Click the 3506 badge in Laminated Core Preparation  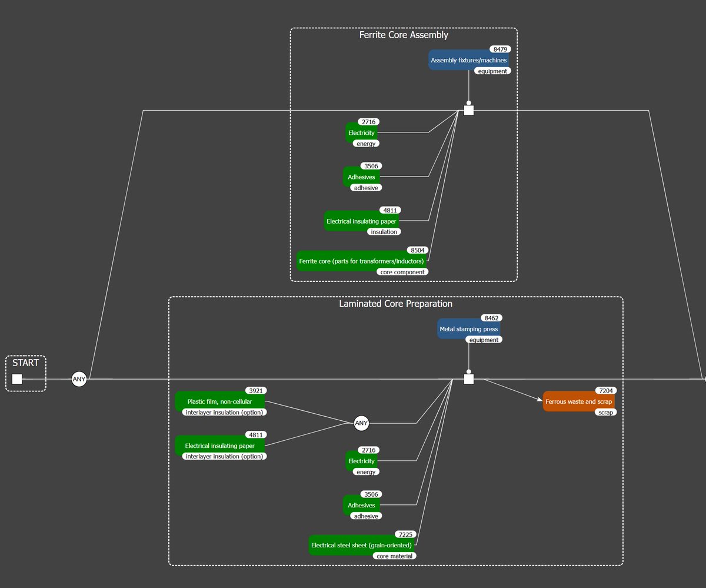(x=371, y=494)
